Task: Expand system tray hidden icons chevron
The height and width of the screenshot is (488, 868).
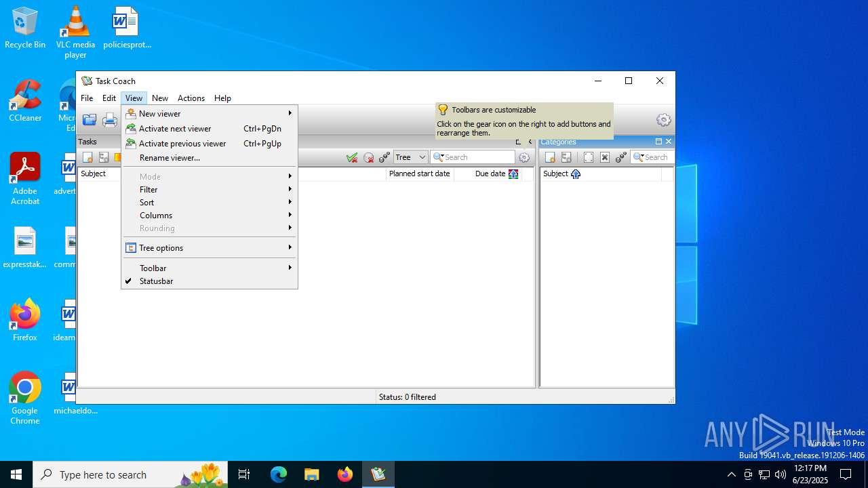Action: (731, 474)
